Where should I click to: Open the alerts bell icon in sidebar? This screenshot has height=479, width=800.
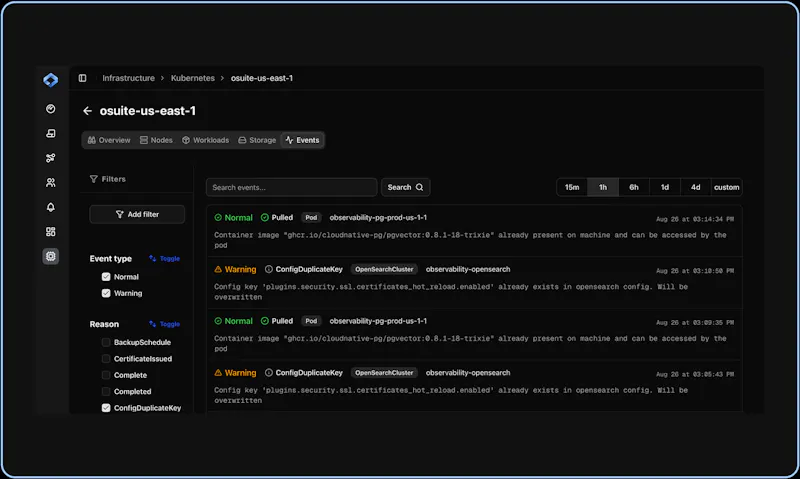[51, 207]
